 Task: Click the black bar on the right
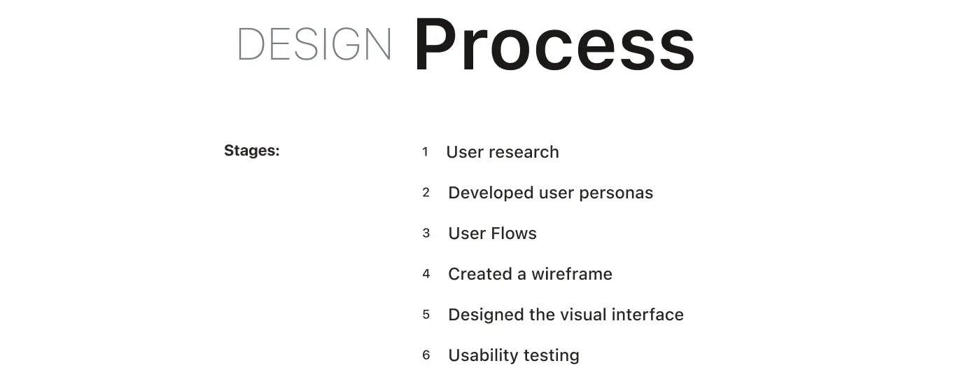point(929,184)
